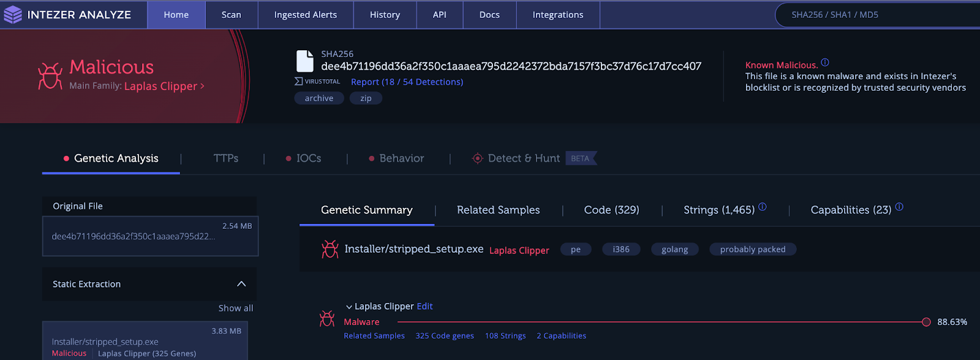
Task: Open the VirusTotal detections report link
Action: [407, 82]
